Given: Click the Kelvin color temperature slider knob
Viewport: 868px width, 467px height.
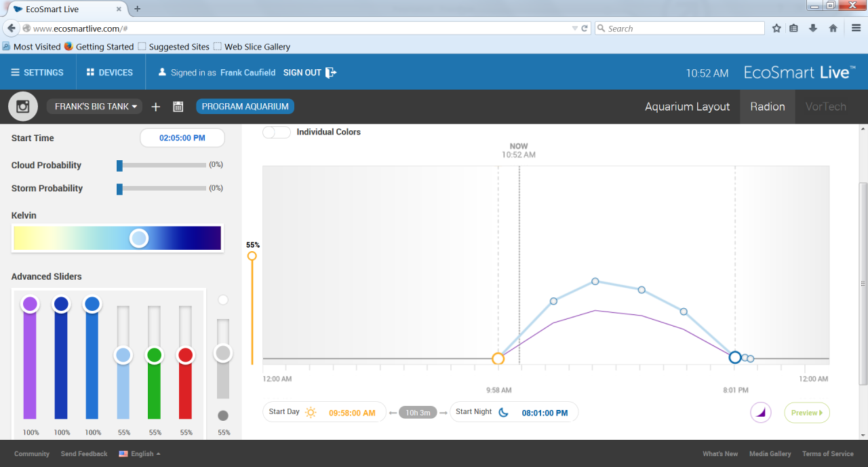Looking at the screenshot, I should (139, 238).
